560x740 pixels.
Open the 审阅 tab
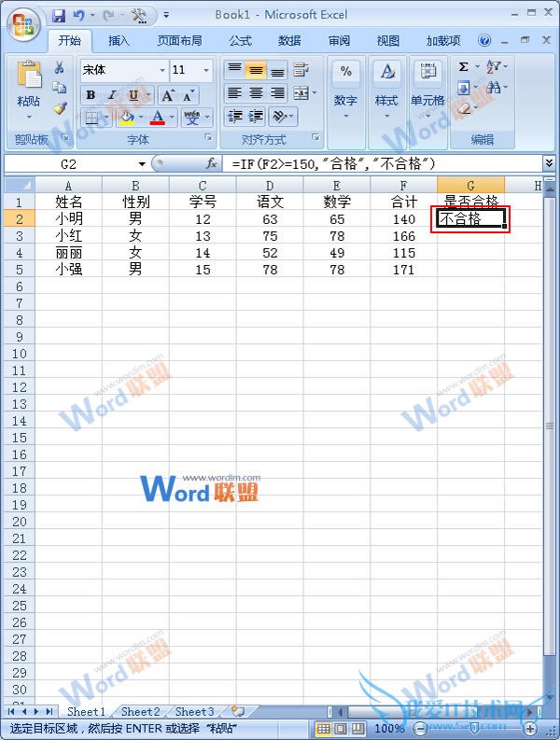tap(339, 40)
